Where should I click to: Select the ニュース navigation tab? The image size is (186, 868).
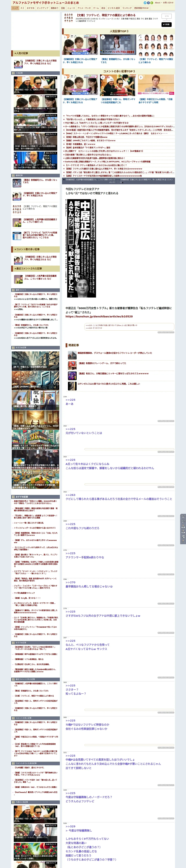[71, 8]
